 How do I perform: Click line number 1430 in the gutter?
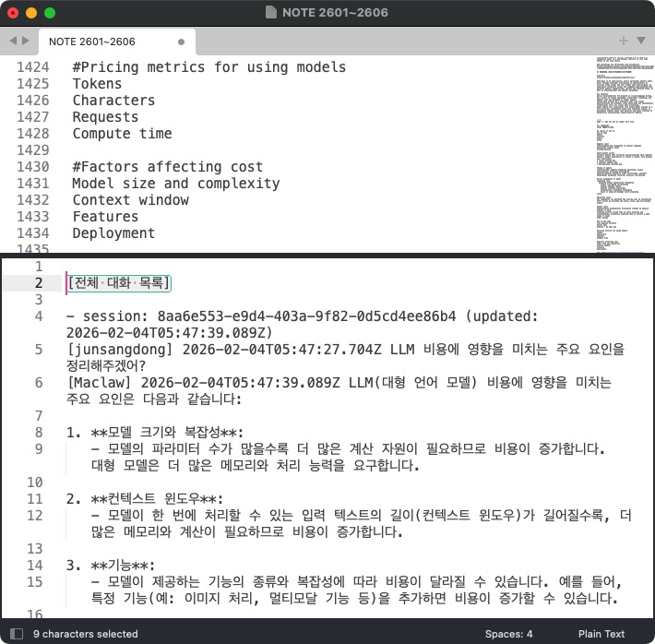tap(33, 167)
